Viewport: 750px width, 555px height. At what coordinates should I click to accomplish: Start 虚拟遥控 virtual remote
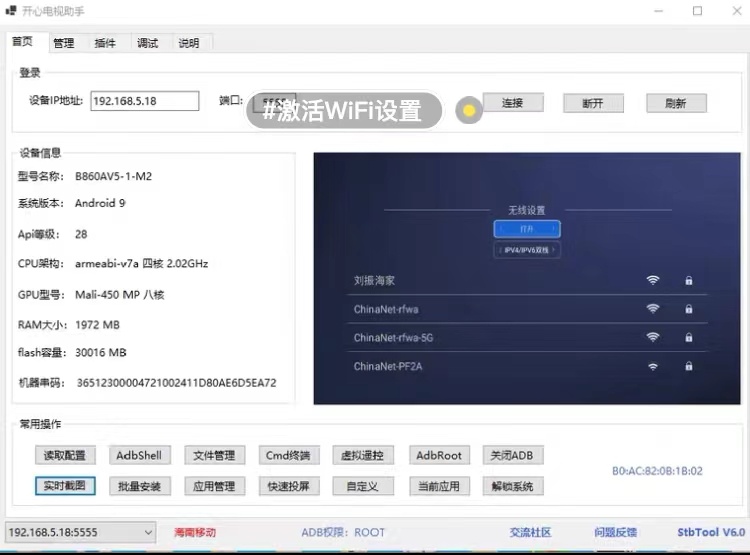coord(363,455)
